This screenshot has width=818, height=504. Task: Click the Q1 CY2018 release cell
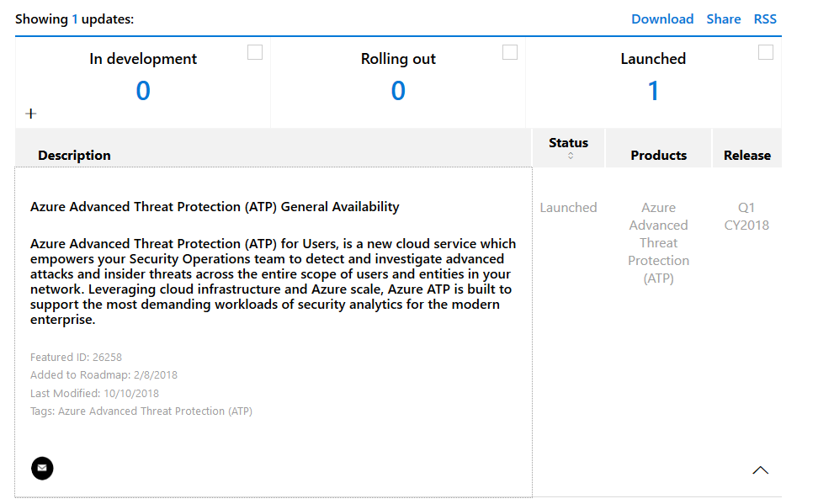[x=746, y=216]
